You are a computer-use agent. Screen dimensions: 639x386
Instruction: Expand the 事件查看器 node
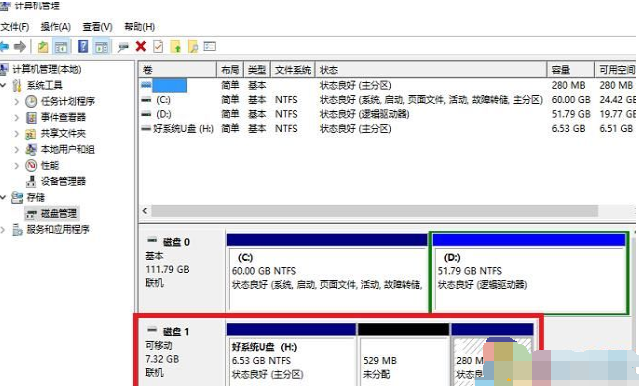coord(17,117)
